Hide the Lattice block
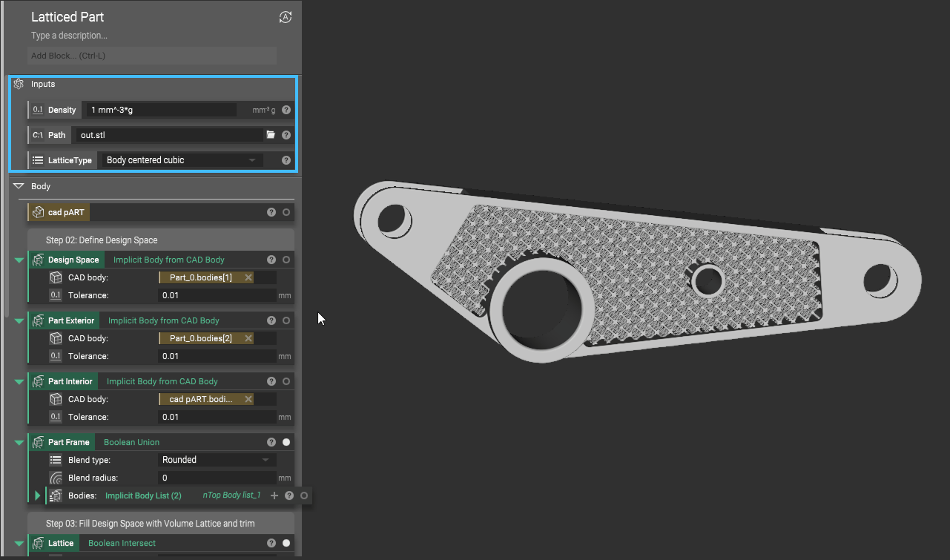This screenshot has height=560, width=950. [286, 543]
